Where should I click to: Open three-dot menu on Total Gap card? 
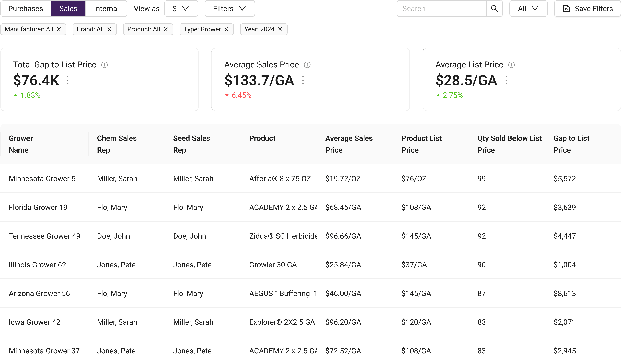tap(68, 80)
